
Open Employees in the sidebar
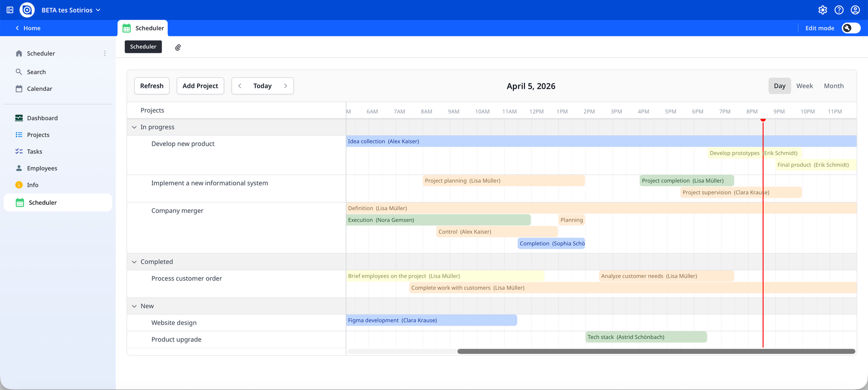(x=42, y=169)
